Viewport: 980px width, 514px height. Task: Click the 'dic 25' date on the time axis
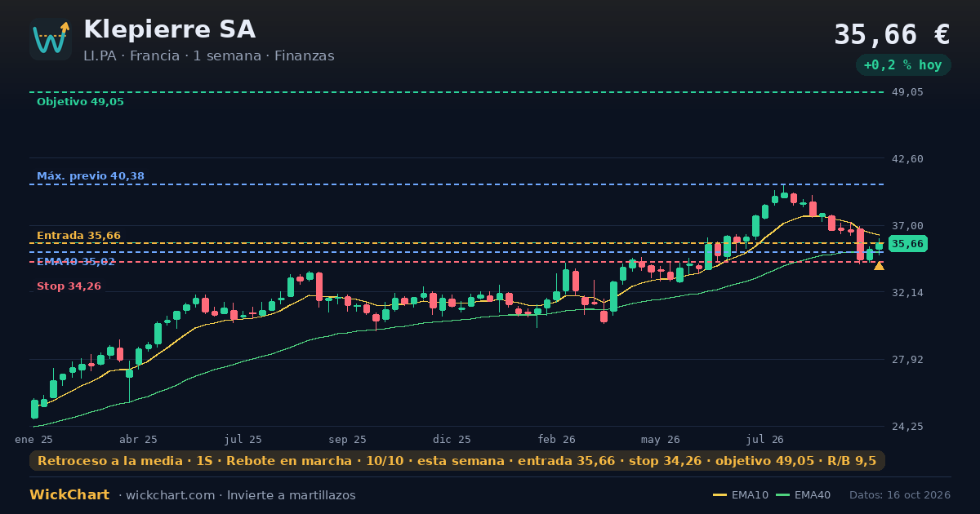tap(452, 439)
